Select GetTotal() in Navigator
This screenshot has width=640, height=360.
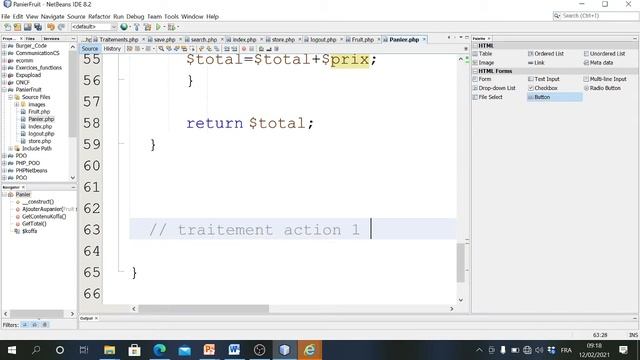click(34, 224)
